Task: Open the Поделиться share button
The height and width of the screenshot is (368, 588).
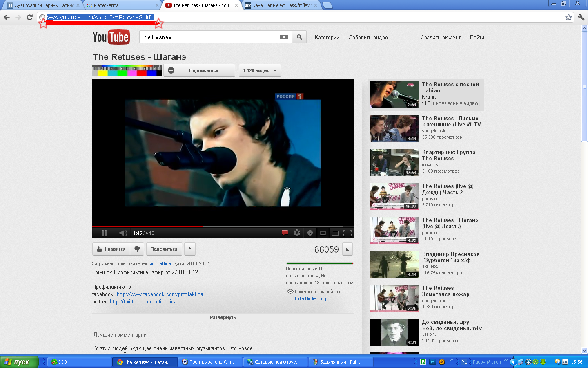Action: [x=164, y=249]
